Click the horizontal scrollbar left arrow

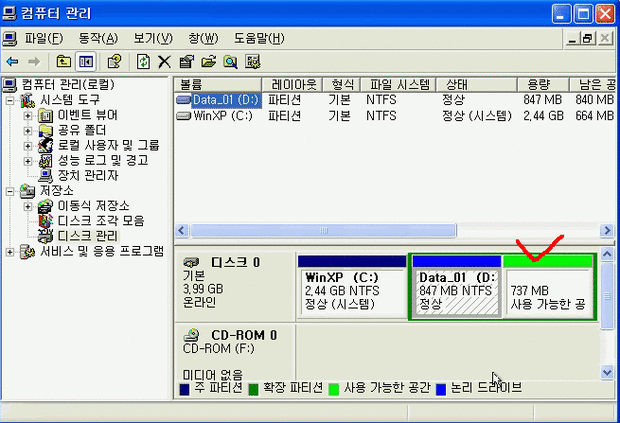coord(182,230)
